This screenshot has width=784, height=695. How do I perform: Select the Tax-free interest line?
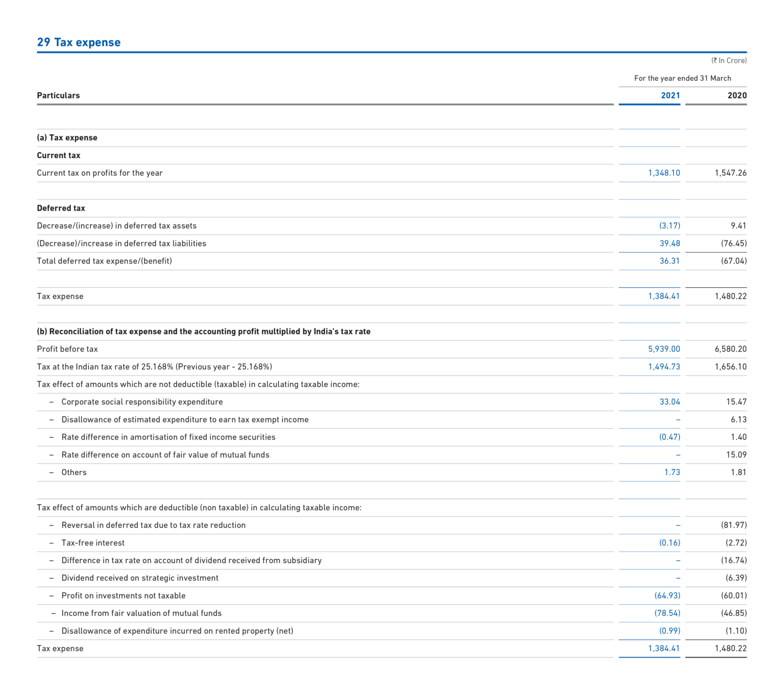point(92,542)
